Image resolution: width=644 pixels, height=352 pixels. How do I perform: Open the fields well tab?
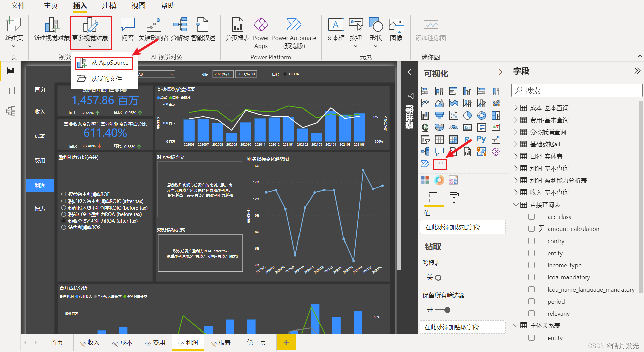[x=434, y=197]
